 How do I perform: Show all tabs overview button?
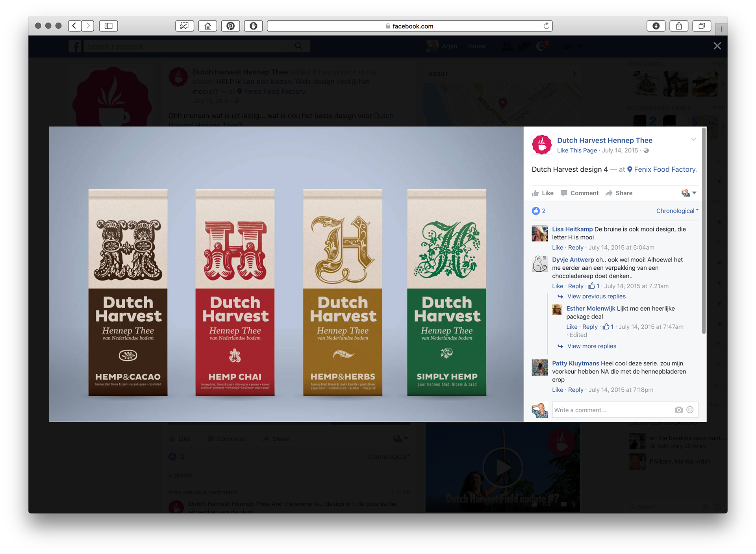pos(702,26)
